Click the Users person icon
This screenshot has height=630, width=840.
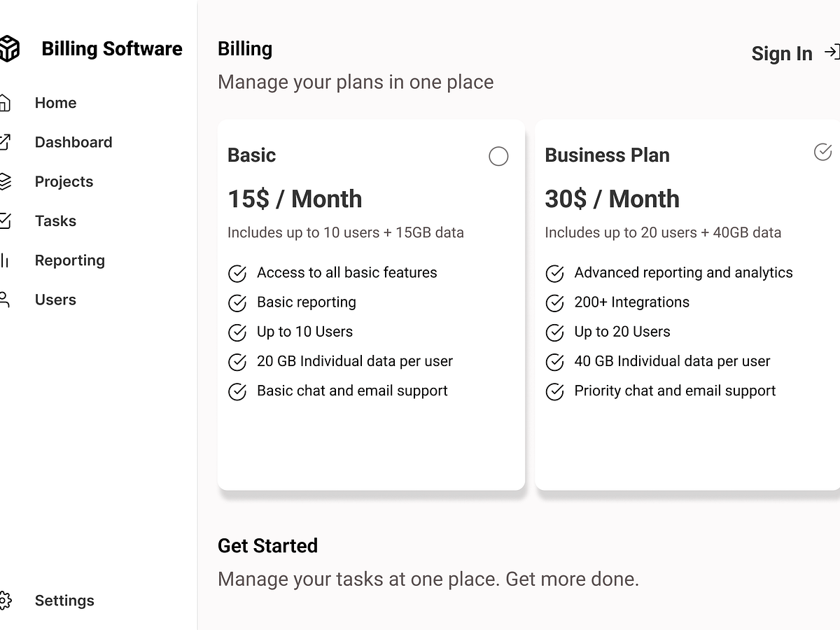coord(4,300)
